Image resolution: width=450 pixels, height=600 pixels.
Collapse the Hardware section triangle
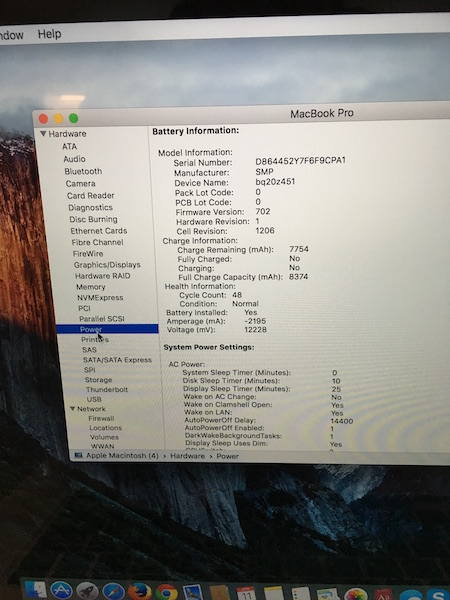point(43,134)
